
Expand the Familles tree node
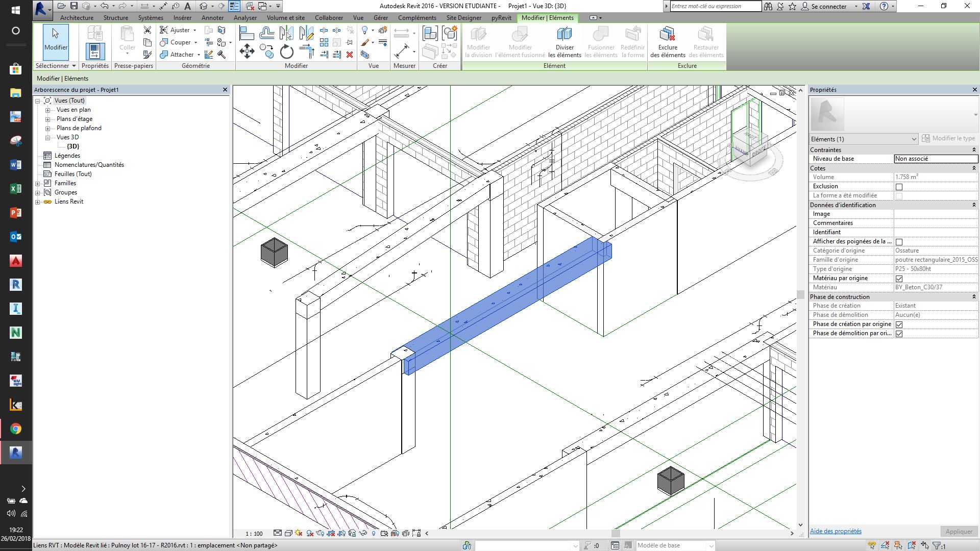coord(38,184)
